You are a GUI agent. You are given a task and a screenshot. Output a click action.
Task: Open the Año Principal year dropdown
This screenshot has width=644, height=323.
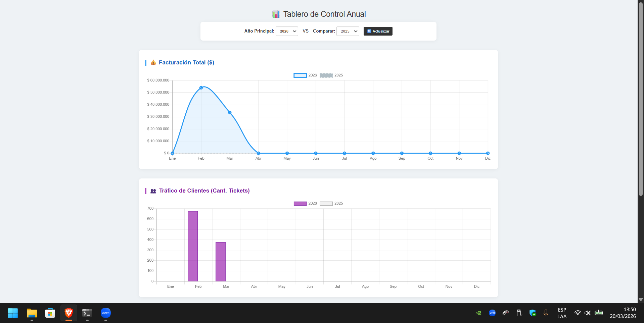(287, 31)
